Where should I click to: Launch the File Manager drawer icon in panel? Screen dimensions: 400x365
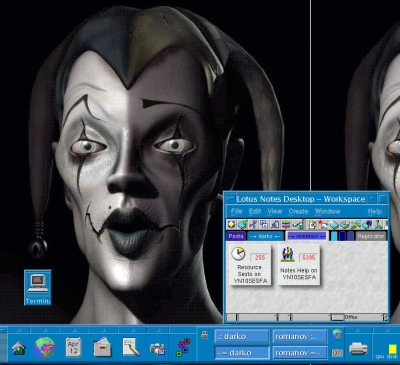[x=102, y=347]
